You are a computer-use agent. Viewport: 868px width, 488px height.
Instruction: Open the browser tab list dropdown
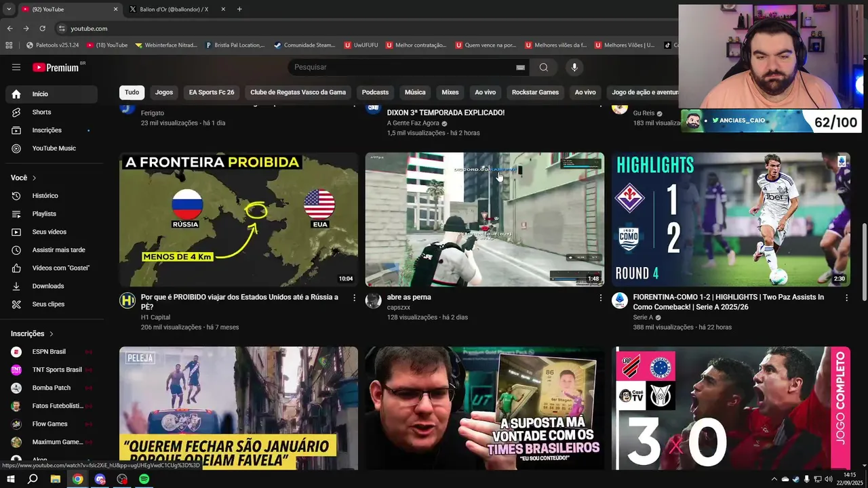tap(9, 9)
